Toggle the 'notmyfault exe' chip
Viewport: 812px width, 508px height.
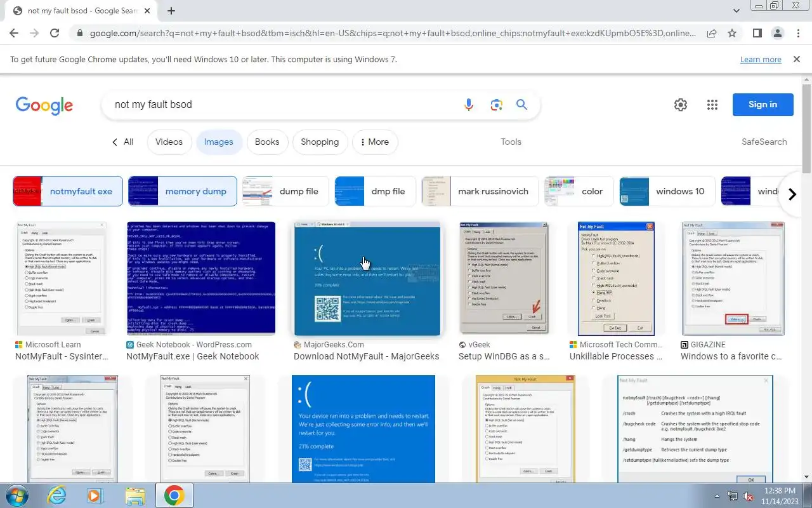pyautogui.click(x=68, y=191)
